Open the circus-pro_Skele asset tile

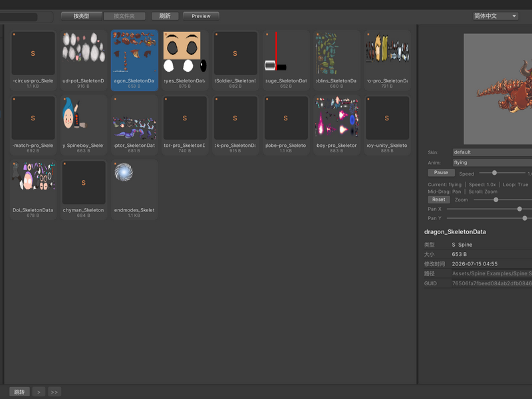pyautogui.click(x=33, y=60)
